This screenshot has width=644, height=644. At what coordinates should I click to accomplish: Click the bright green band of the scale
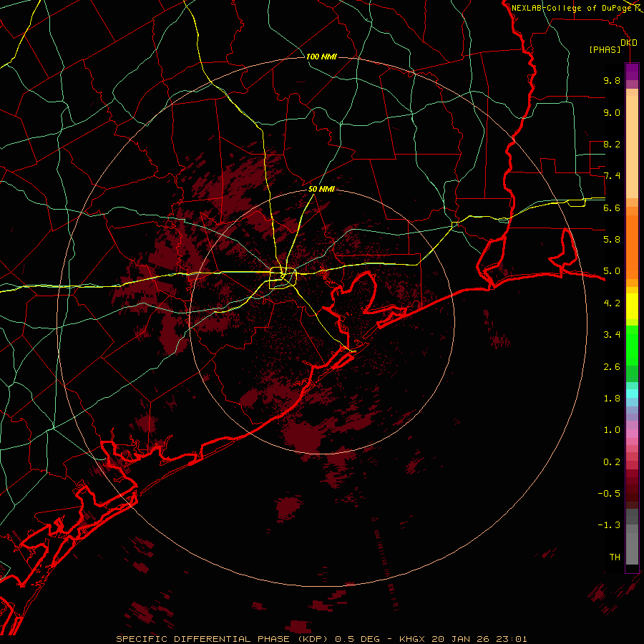point(632,345)
